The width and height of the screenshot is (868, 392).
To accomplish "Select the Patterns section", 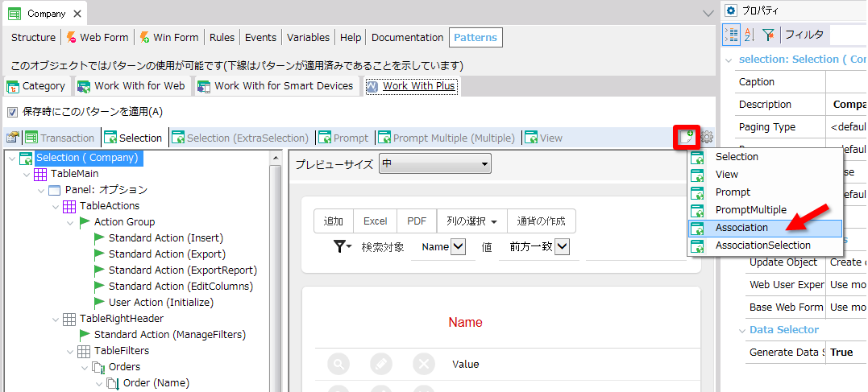I will [476, 38].
